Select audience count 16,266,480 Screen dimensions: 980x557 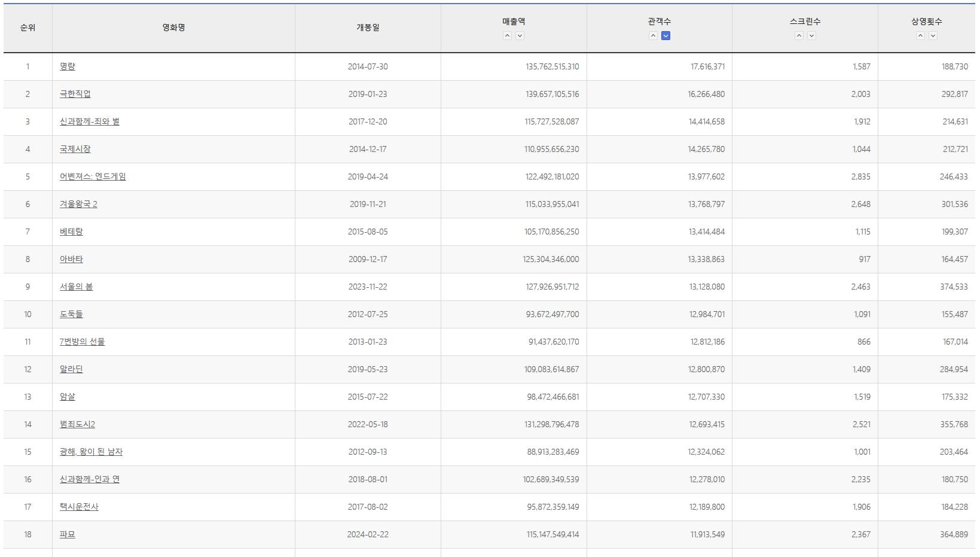pos(706,94)
